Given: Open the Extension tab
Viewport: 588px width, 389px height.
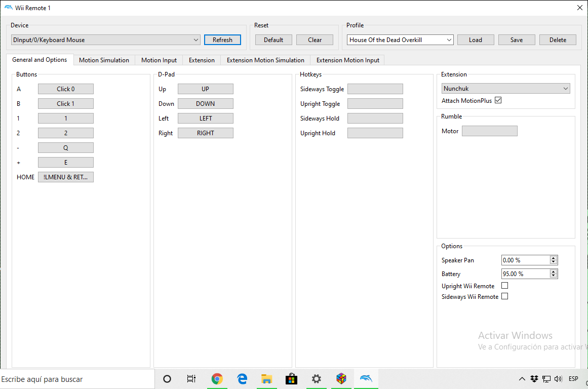Looking at the screenshot, I should click(x=202, y=60).
